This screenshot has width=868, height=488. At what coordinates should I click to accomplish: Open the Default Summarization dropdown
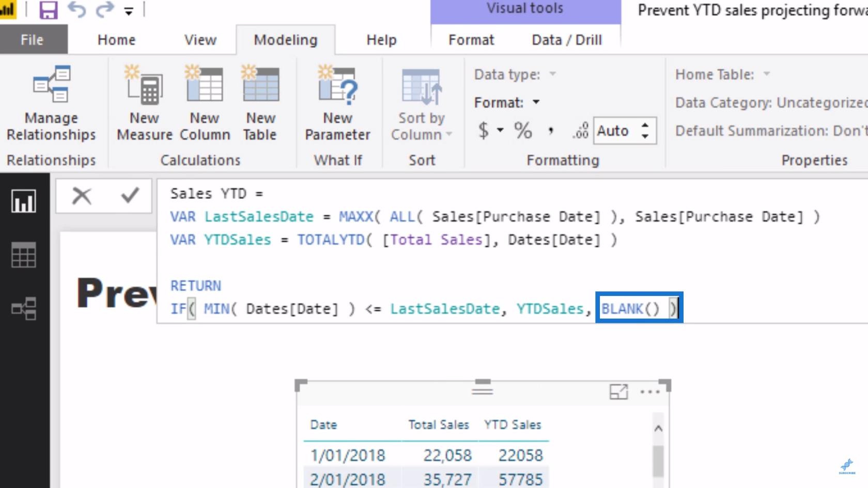click(771, 131)
